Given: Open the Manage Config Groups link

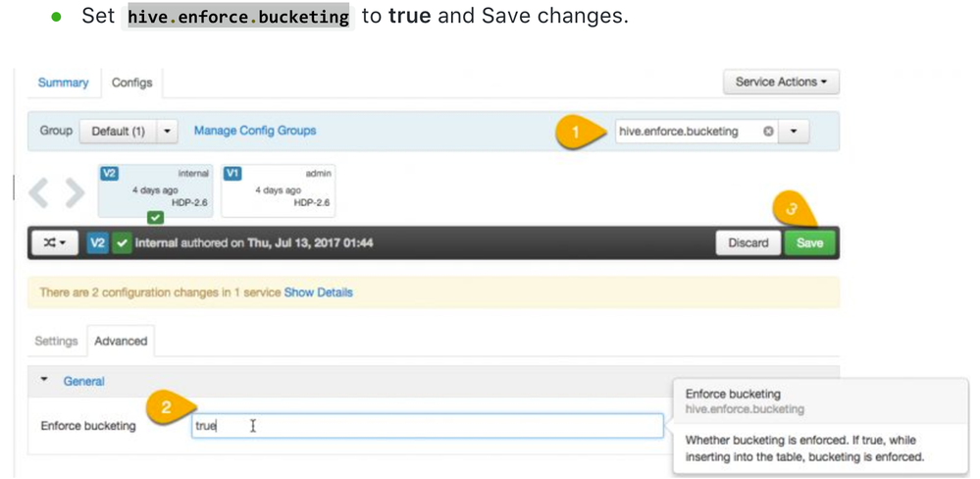Looking at the screenshot, I should click(x=255, y=131).
